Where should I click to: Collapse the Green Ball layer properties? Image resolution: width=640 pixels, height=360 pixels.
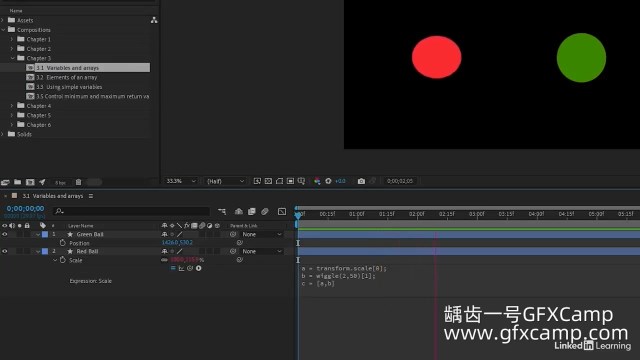click(x=38, y=235)
